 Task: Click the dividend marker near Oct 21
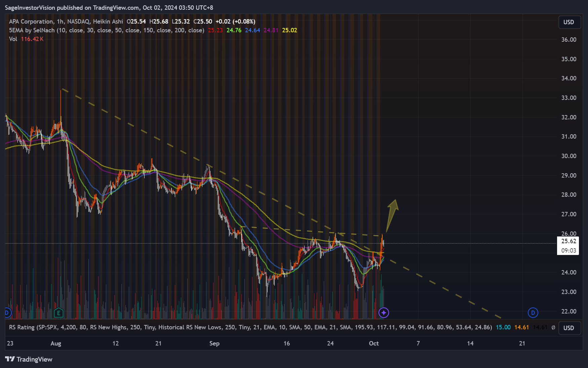(x=533, y=313)
